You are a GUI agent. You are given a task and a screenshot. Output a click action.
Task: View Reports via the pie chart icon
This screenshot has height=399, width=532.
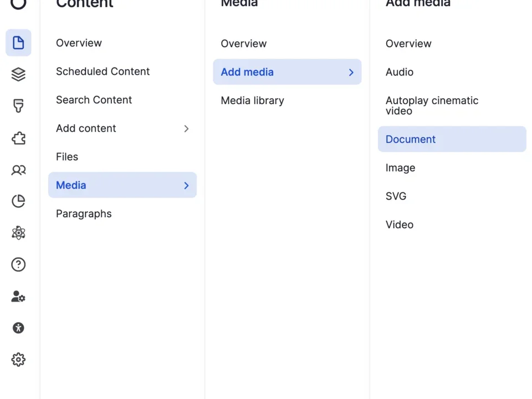click(18, 201)
